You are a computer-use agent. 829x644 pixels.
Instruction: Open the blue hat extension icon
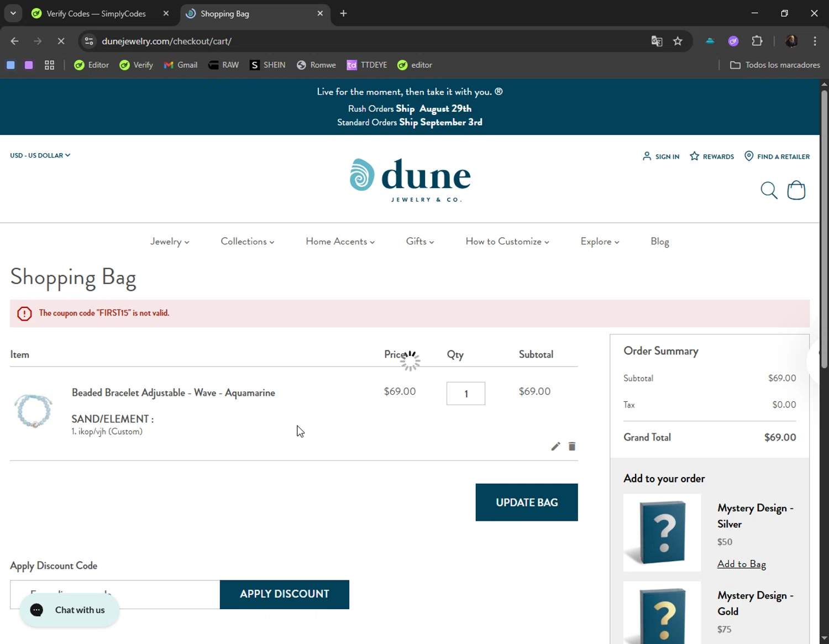pyautogui.click(x=710, y=41)
